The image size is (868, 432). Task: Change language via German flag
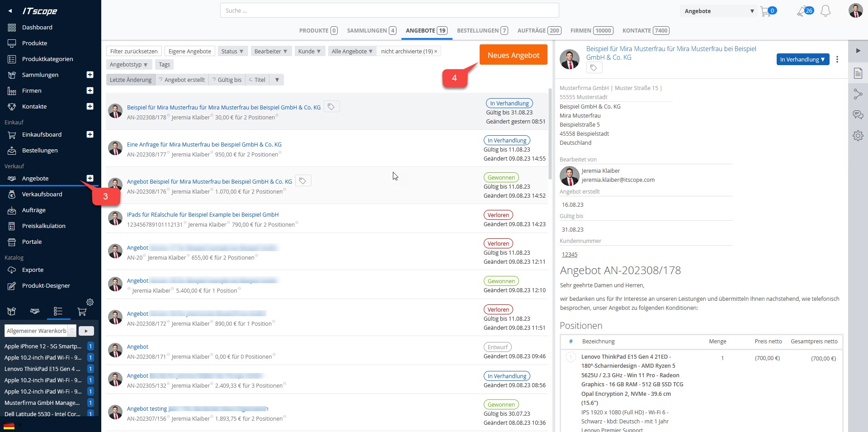click(9, 425)
